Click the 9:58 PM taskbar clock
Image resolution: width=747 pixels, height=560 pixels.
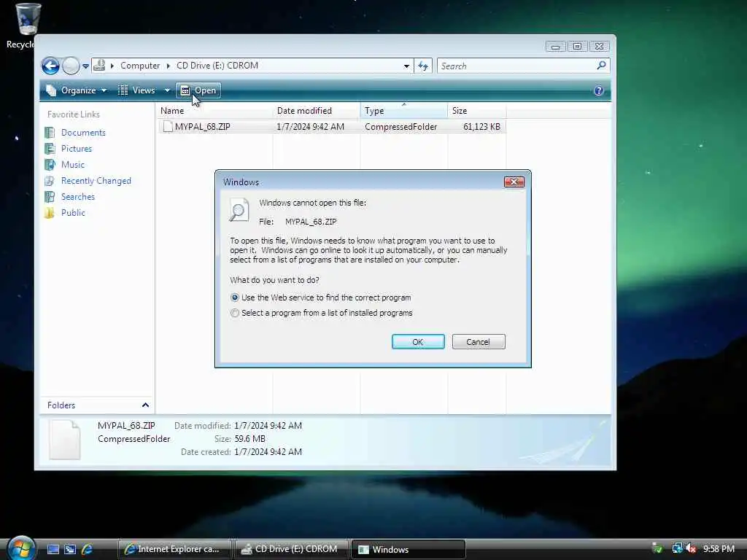click(719, 549)
